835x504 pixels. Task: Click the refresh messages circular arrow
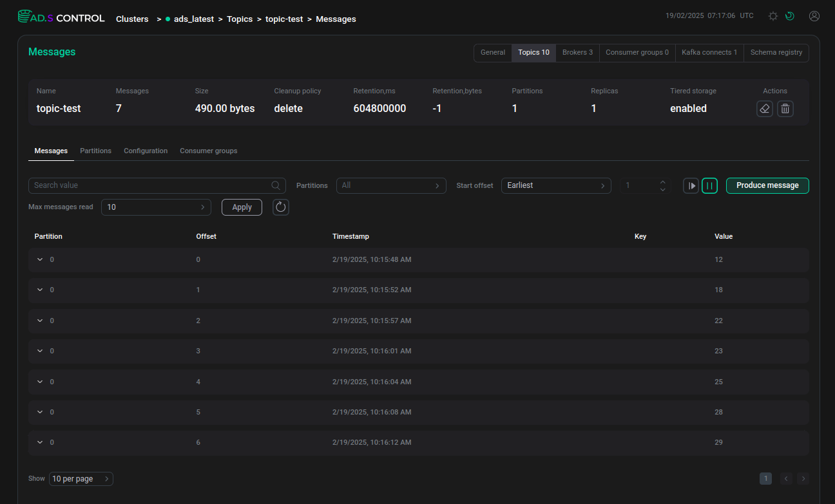[281, 207]
